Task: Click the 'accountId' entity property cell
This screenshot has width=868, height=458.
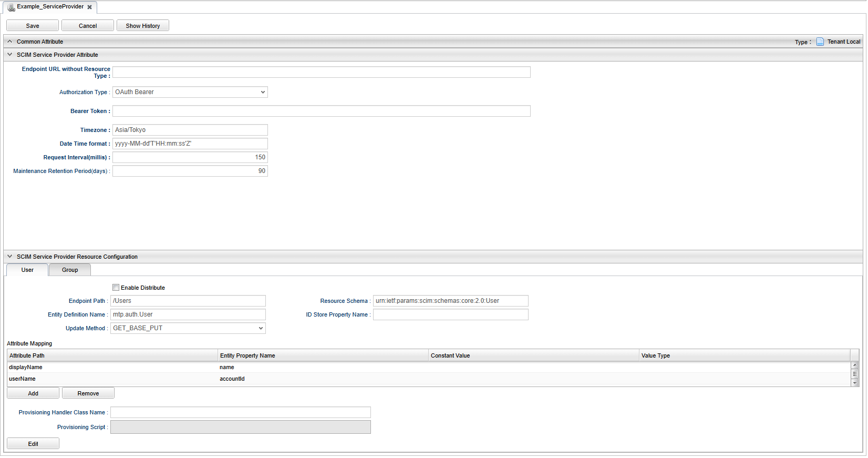Action: click(323, 379)
